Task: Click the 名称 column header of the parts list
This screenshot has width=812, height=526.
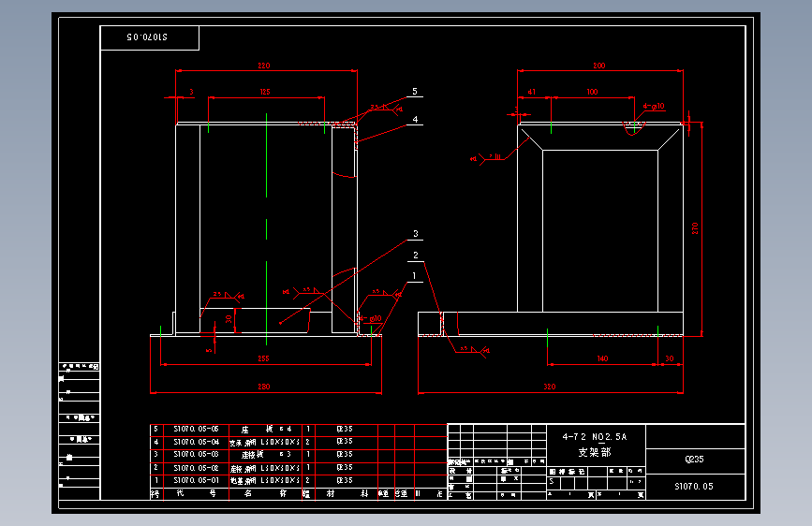Action: pyautogui.click(x=265, y=493)
